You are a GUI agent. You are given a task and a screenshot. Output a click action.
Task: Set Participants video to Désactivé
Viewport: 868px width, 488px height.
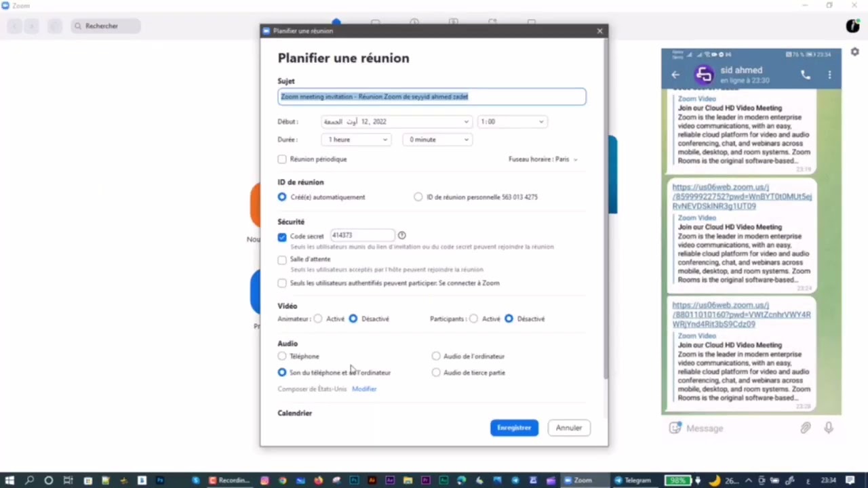point(509,319)
